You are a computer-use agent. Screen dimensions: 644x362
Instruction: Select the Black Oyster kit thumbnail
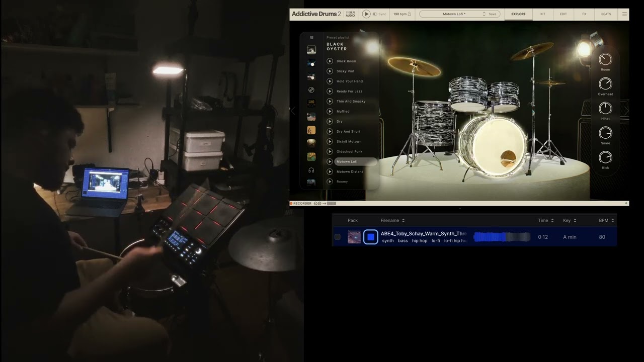[311, 50]
